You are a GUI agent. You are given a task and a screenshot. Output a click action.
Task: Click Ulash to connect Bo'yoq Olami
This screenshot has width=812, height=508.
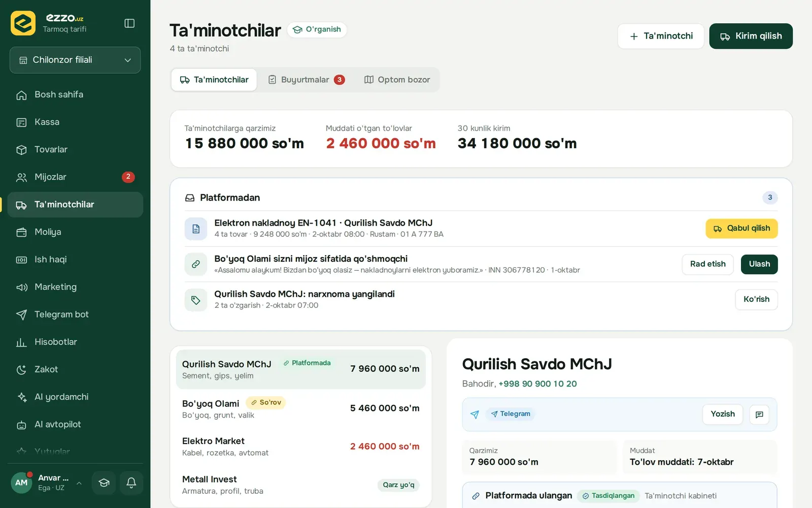point(759,264)
